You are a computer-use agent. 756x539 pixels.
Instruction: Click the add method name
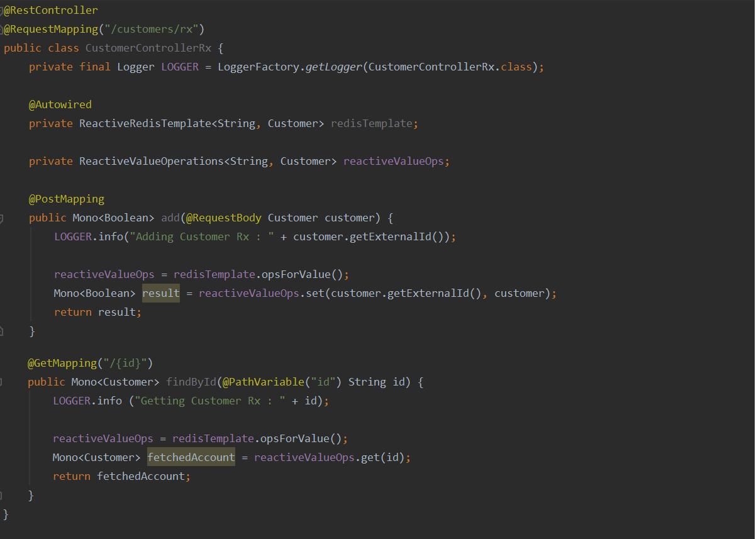click(170, 218)
